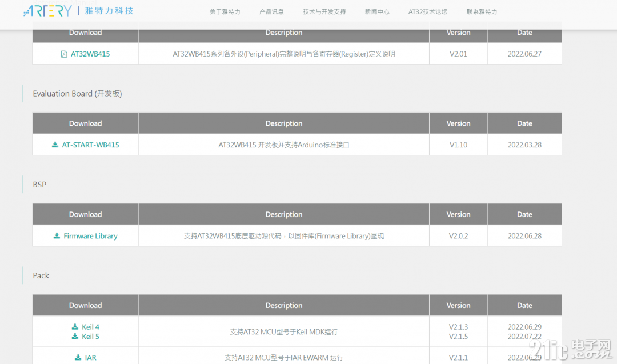Click the IAR EWARM description text
This screenshot has height=364, width=617.
284,358
